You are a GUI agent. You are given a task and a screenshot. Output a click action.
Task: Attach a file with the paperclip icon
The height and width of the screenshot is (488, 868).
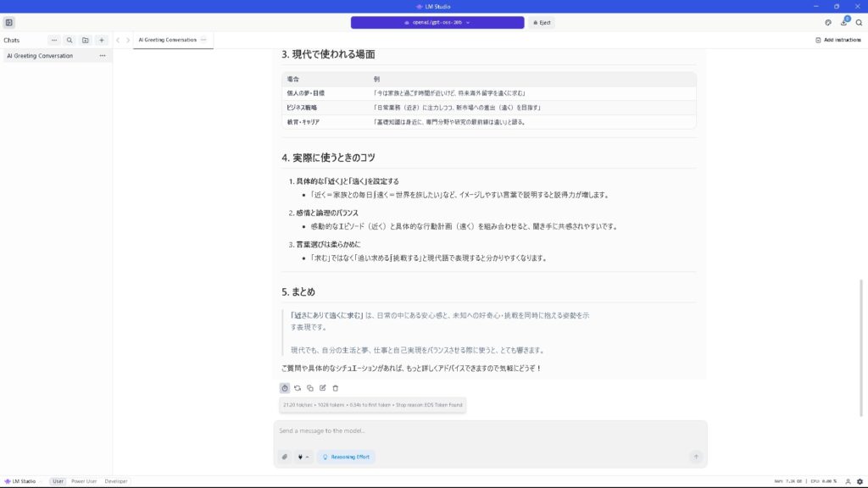[x=285, y=457]
